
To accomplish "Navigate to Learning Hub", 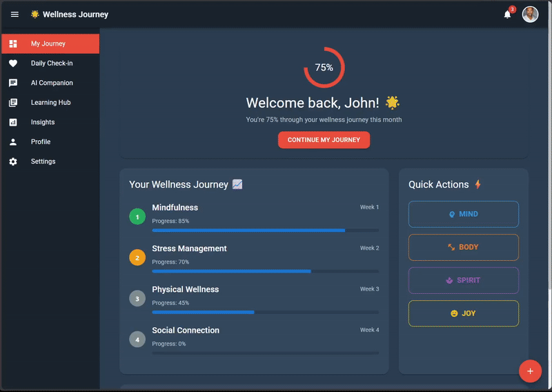I will [x=50, y=103].
